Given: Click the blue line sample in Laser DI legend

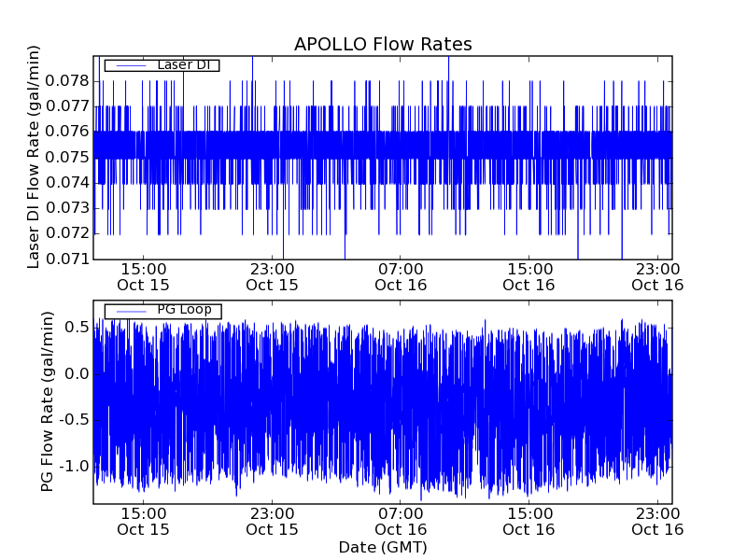Looking at the screenshot, I should (x=129, y=65).
